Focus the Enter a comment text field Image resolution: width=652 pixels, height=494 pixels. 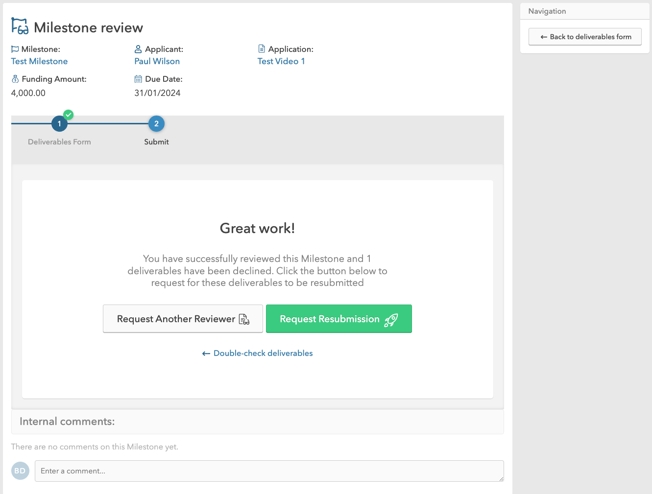268,471
